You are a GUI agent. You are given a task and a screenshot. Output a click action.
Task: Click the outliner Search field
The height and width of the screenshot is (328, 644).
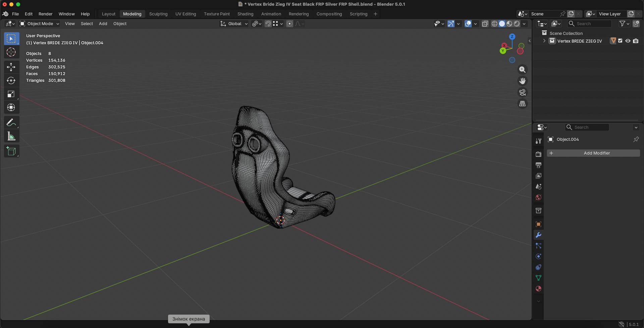pos(589,24)
